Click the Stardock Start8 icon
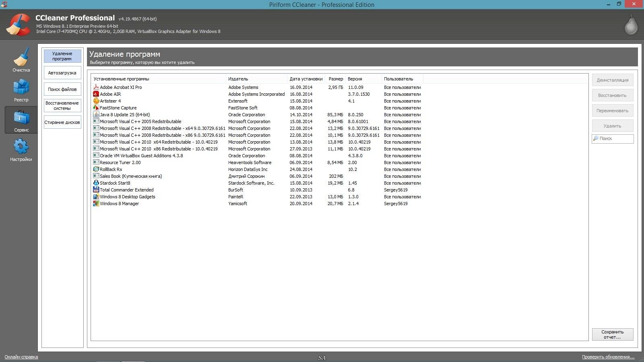The width and height of the screenshot is (644, 362). point(96,183)
